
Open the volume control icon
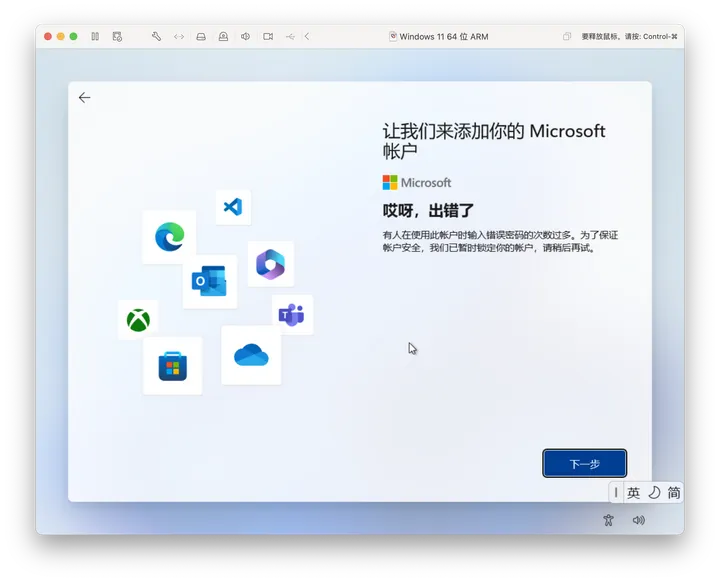click(639, 520)
